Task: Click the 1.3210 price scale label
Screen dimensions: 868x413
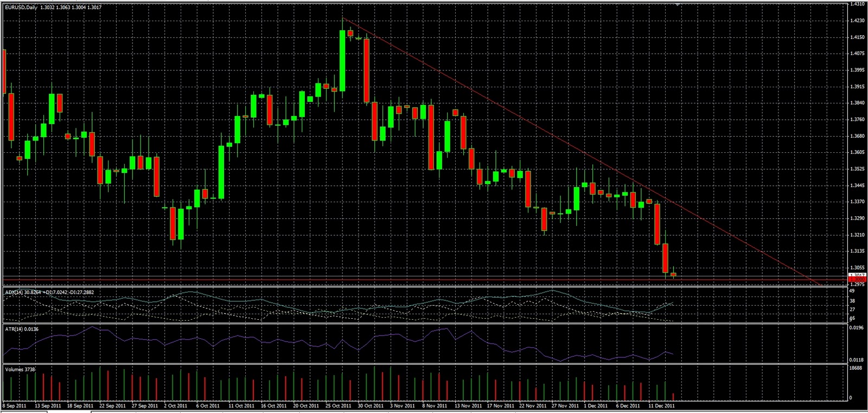Action: (858, 235)
